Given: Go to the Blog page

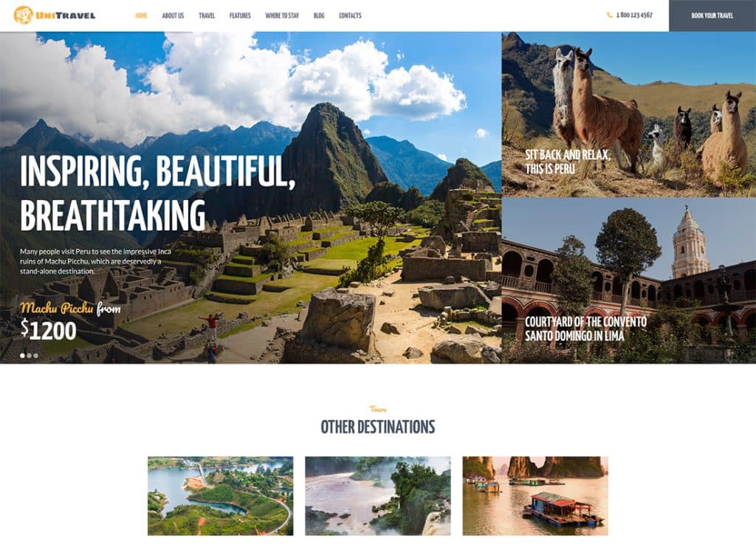Looking at the screenshot, I should (x=319, y=16).
